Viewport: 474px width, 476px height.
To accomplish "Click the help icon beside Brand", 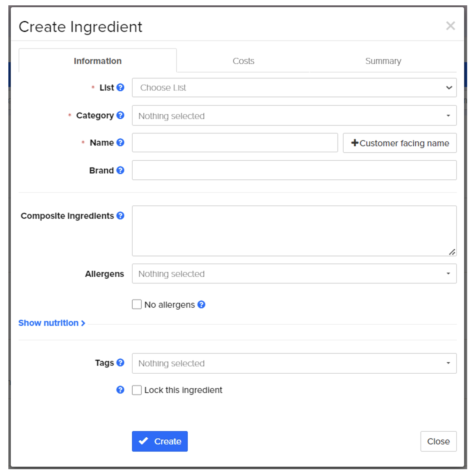I will [120, 170].
